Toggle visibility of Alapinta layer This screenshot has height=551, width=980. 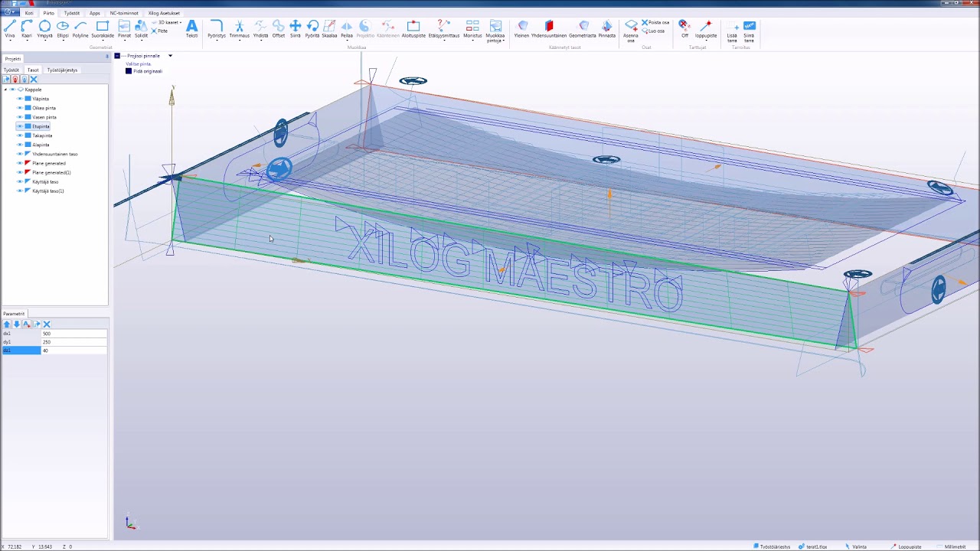pos(20,145)
